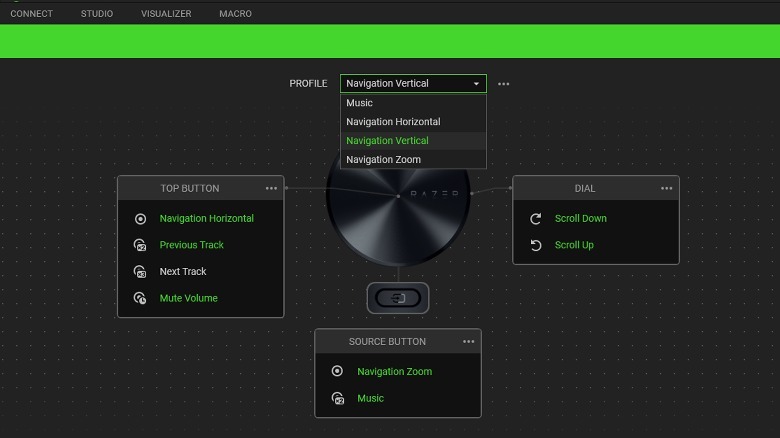Click the single-press icon beside Navigation Horizontal
780x438 pixels.
click(x=140, y=219)
